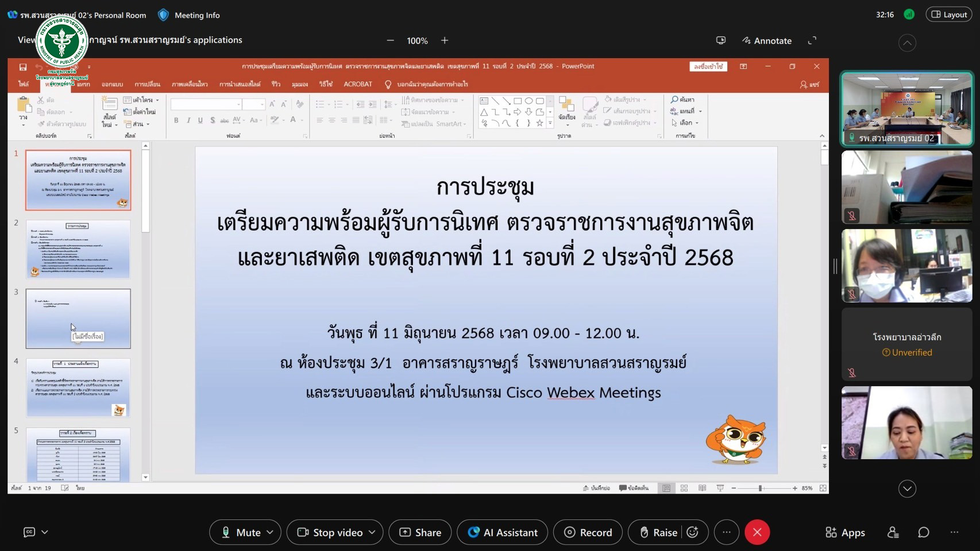The width and height of the screenshot is (980, 551).
Task: Expand the แทนที่ (Replace) dropdown
Action: (700, 111)
